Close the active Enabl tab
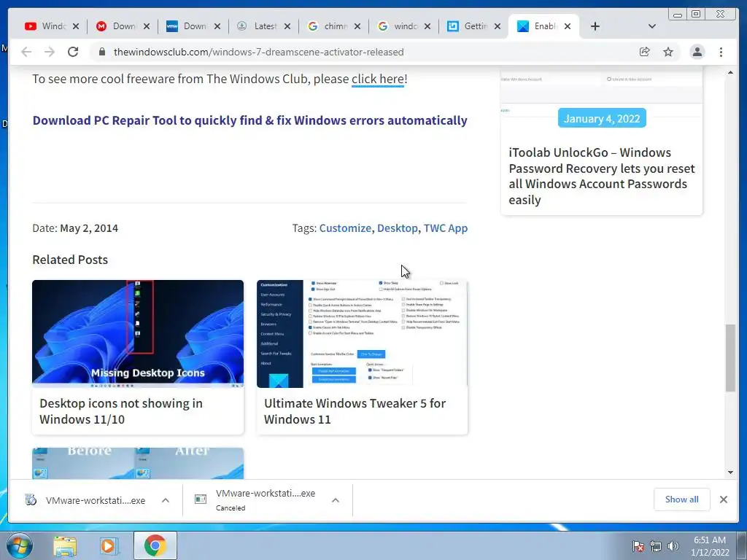This screenshot has width=747, height=560. pos(568,26)
